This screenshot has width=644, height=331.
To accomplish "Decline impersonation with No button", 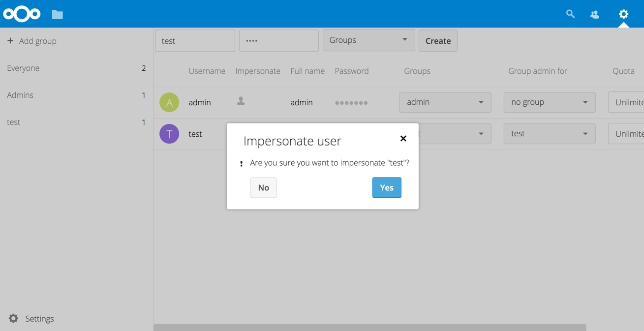I will (x=263, y=187).
